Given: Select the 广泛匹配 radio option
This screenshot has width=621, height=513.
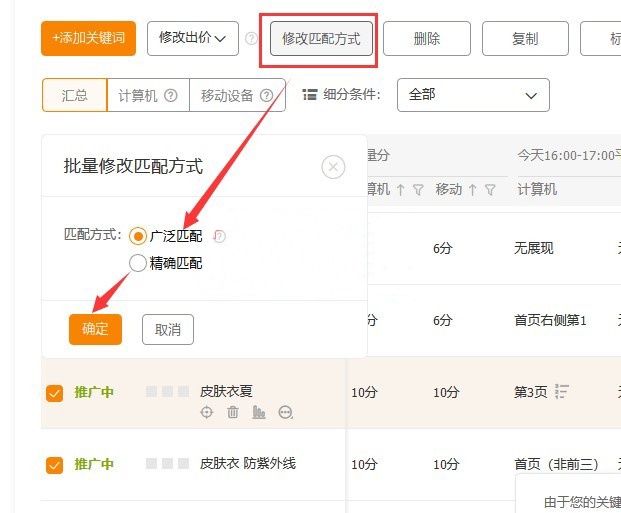Looking at the screenshot, I should coord(138,236).
